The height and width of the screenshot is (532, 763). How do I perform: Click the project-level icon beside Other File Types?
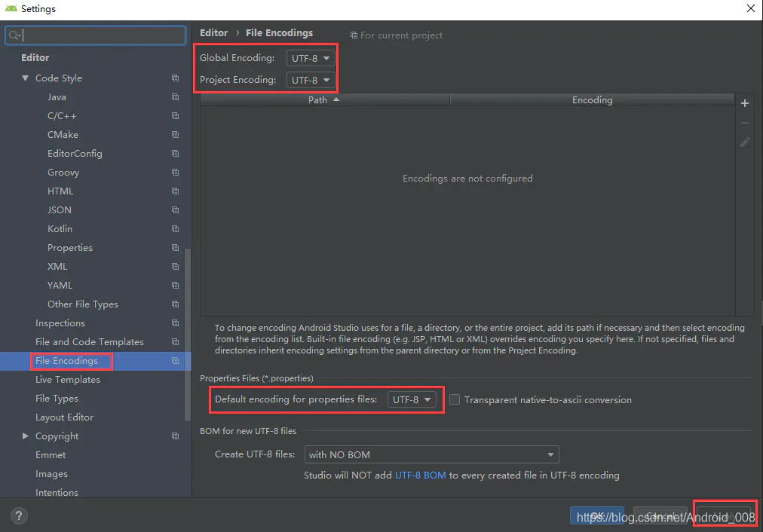click(175, 304)
